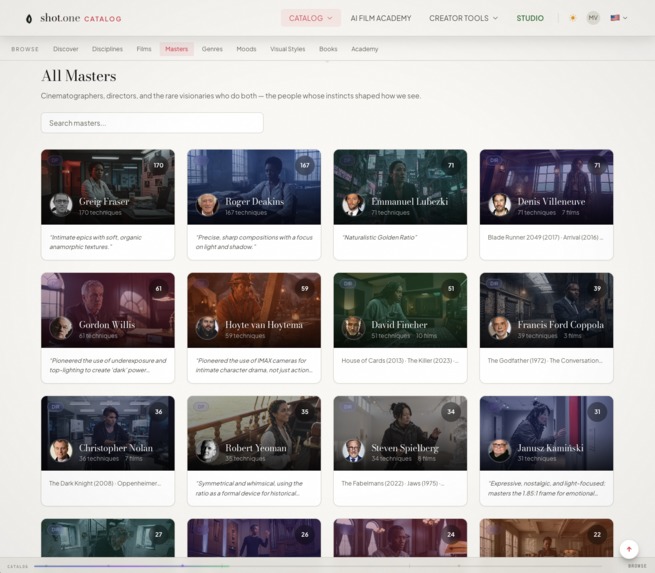655x573 pixels.
Task: Open Greig Fraser master card
Action: click(108, 205)
